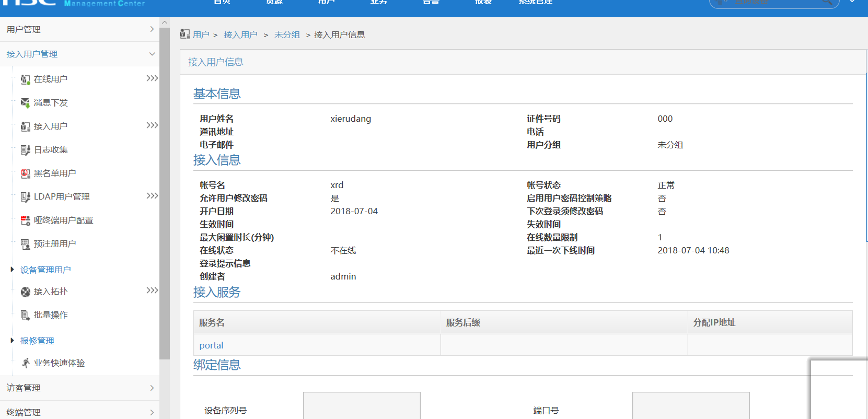Click the 服务名 column header

[317, 323]
